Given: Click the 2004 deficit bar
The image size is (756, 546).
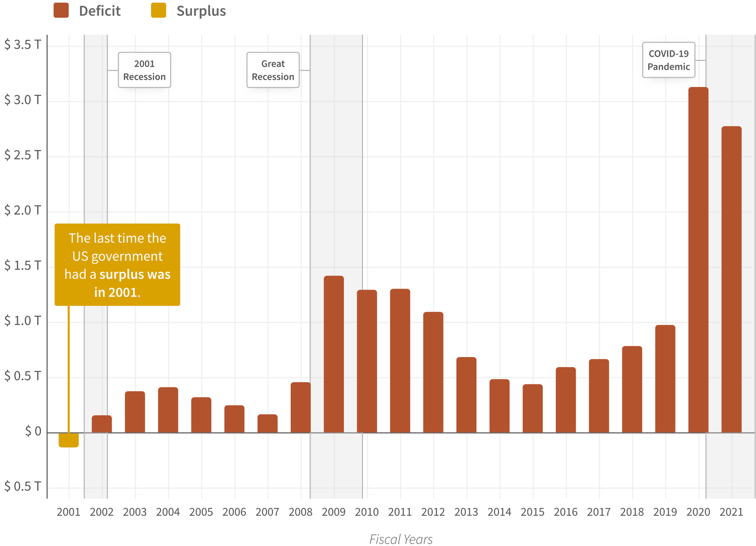Looking at the screenshot, I should tap(168, 410).
